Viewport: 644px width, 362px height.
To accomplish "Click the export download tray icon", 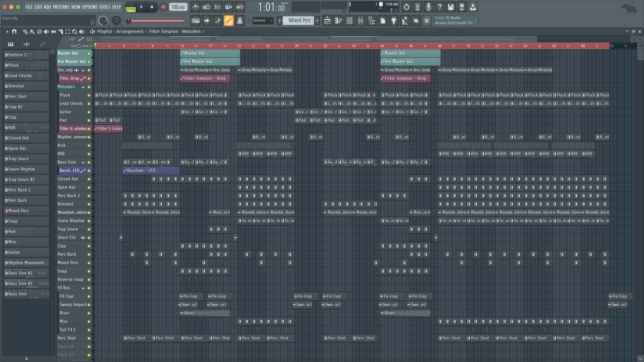I will (473, 7).
